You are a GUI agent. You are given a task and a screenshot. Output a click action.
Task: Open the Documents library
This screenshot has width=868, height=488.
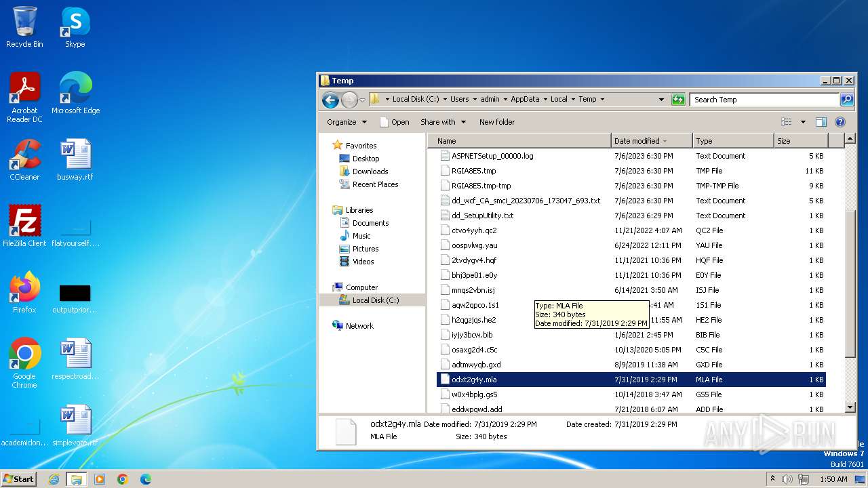[370, 223]
